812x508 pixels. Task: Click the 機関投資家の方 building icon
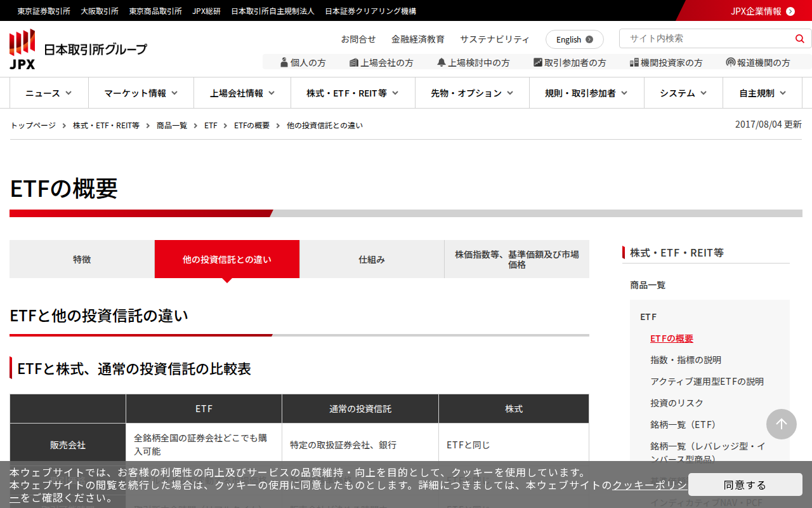634,62
